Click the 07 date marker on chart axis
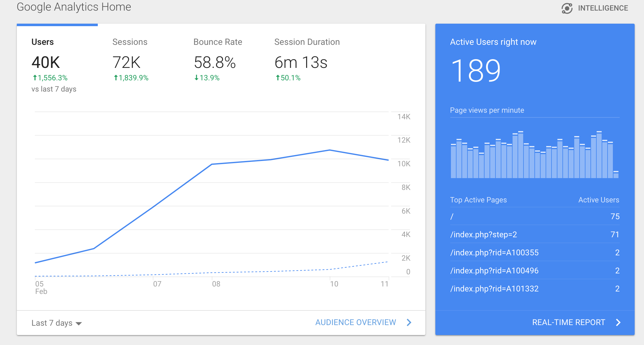 pos(157,284)
